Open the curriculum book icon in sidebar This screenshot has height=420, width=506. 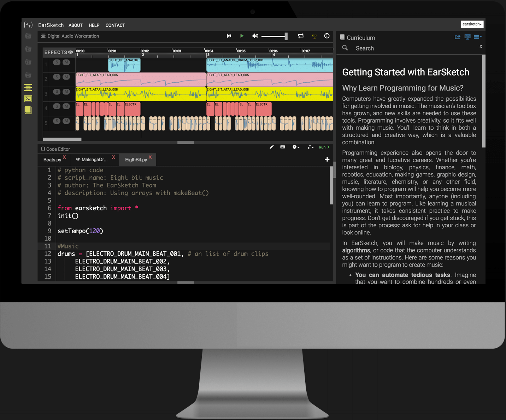[x=28, y=110]
